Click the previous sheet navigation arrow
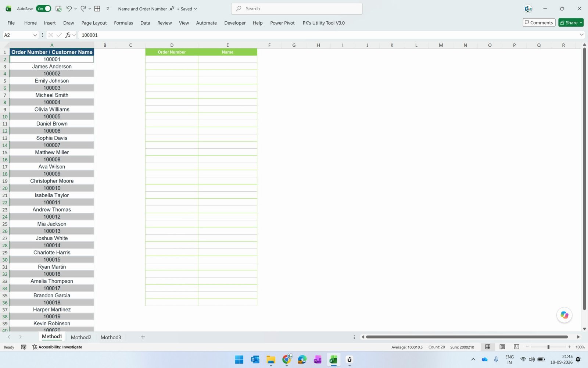 [9, 337]
